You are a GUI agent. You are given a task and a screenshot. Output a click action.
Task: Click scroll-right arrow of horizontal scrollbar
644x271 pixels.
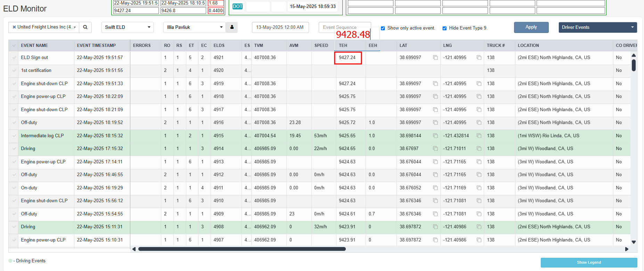(627, 249)
